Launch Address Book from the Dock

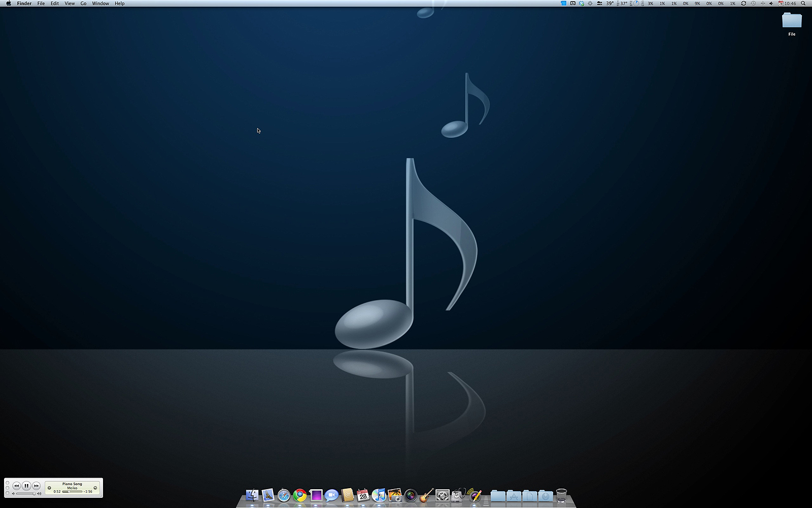[x=347, y=495]
